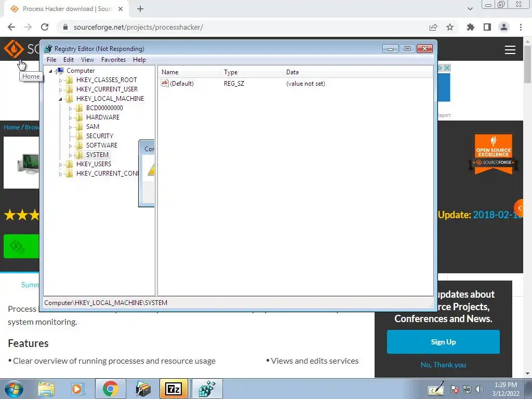Viewport: 532px width, 399px height.
Task: Select SECURITY folder icon
Action: point(79,136)
